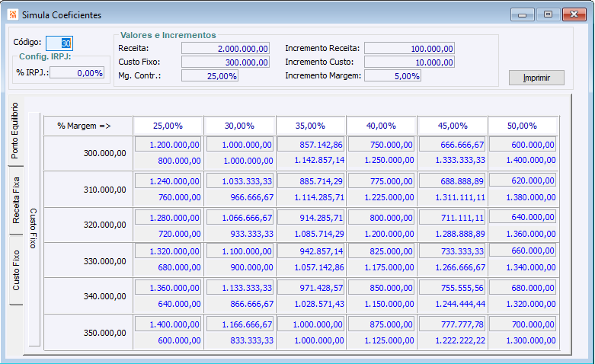Viewport: 595px width, 364px height.
Task: Switch to the Ponto Equilibrio tab
Action: [x=15, y=131]
